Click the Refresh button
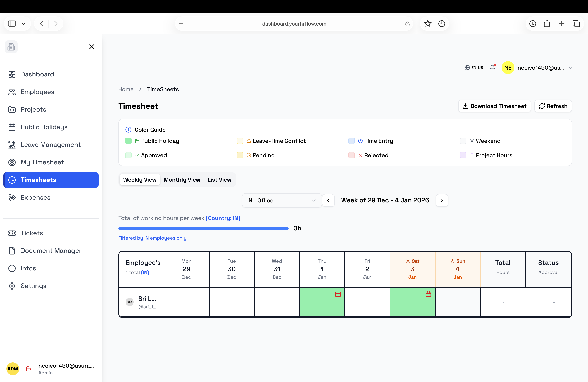The height and width of the screenshot is (382, 588). 553,106
